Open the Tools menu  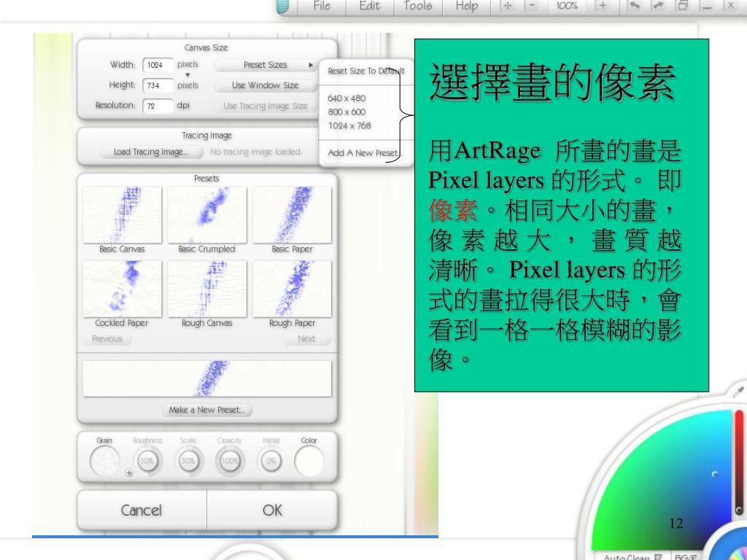pyautogui.click(x=418, y=6)
